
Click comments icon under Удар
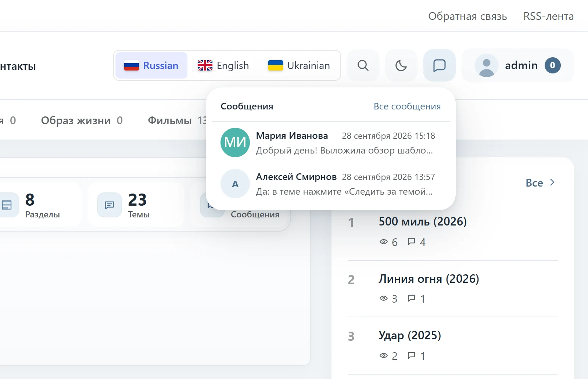[x=412, y=355]
